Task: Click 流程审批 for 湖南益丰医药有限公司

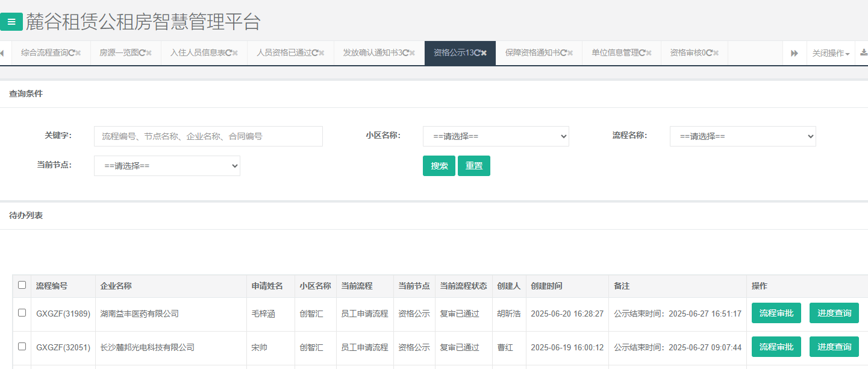Action: (x=776, y=313)
